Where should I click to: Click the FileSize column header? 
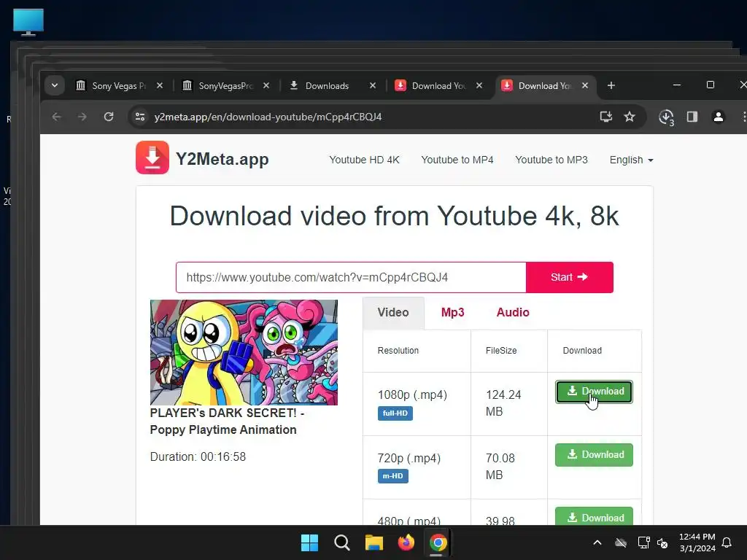click(501, 351)
